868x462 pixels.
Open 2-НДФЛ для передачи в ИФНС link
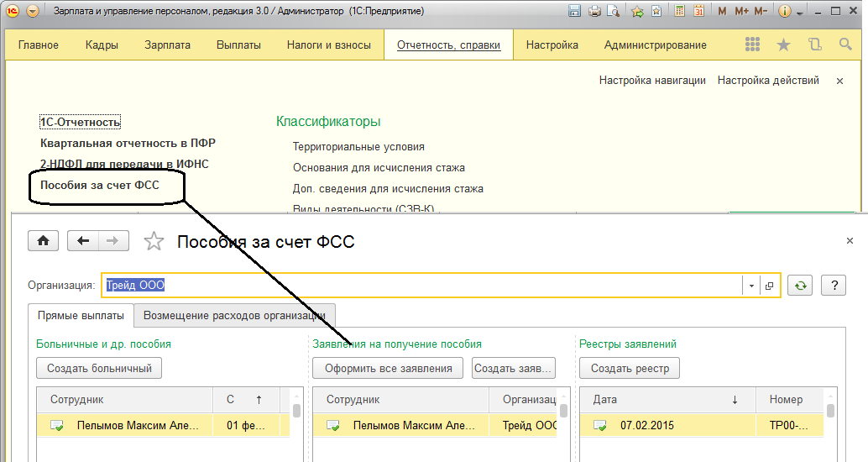(124, 164)
